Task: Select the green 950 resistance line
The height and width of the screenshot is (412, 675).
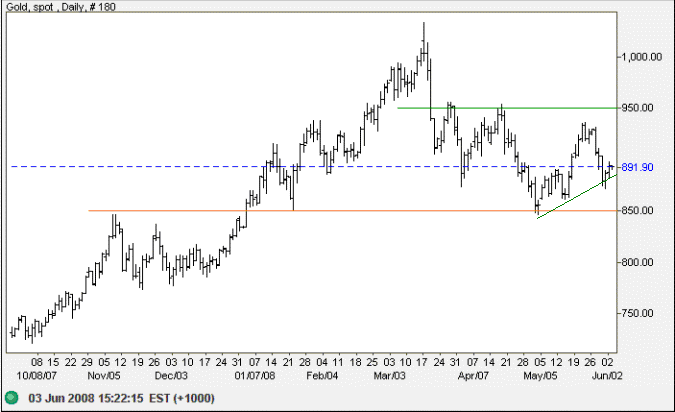Action: tap(507, 108)
